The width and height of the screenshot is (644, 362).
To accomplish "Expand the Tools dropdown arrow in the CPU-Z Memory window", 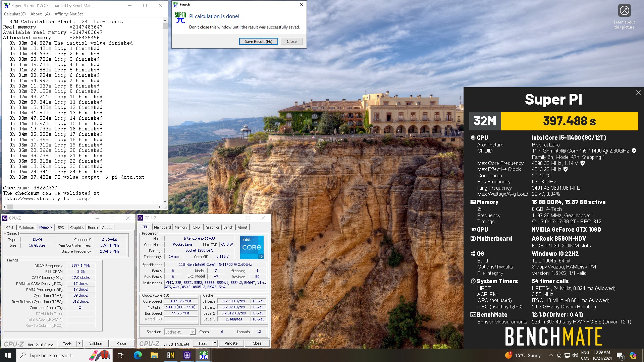I will coord(79,344).
